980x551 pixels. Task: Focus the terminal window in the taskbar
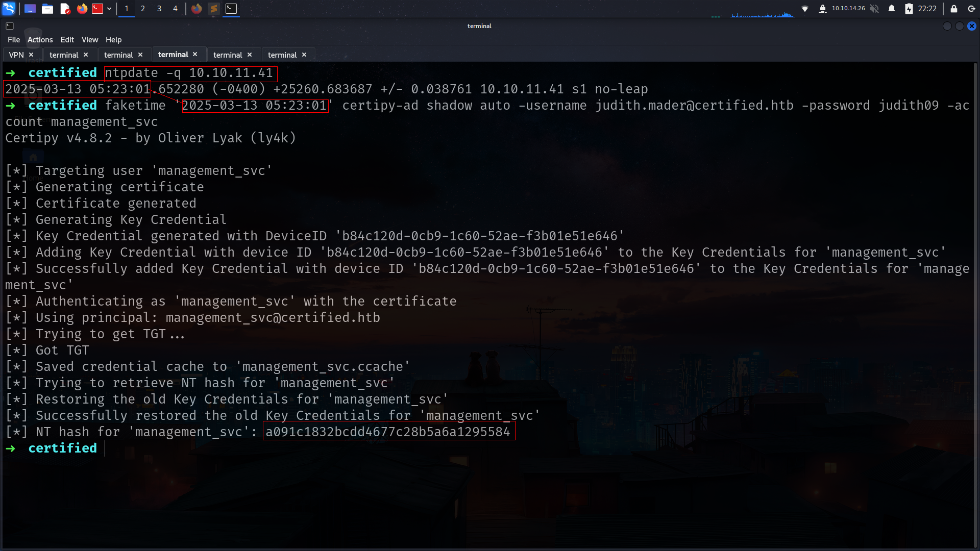point(231,9)
